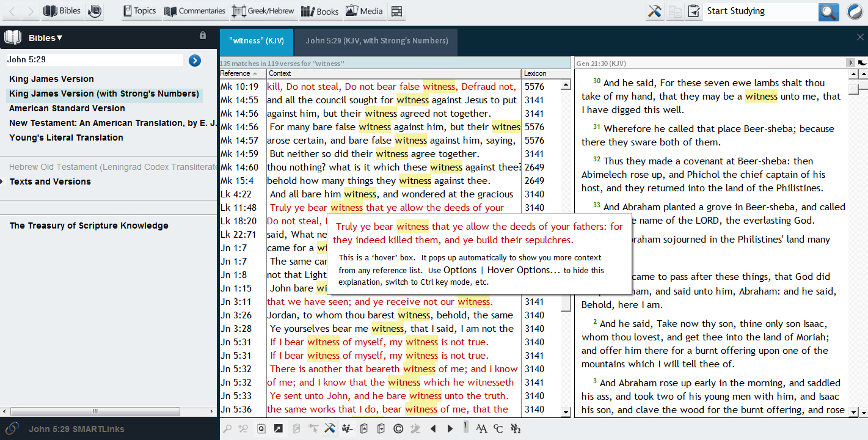
Task: Open John 5:29 SMARTLinks bar
Action: 76,429
